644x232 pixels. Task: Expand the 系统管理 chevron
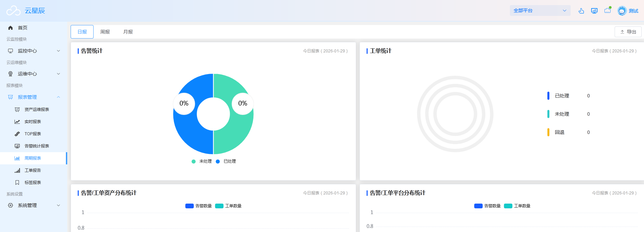tap(58, 205)
